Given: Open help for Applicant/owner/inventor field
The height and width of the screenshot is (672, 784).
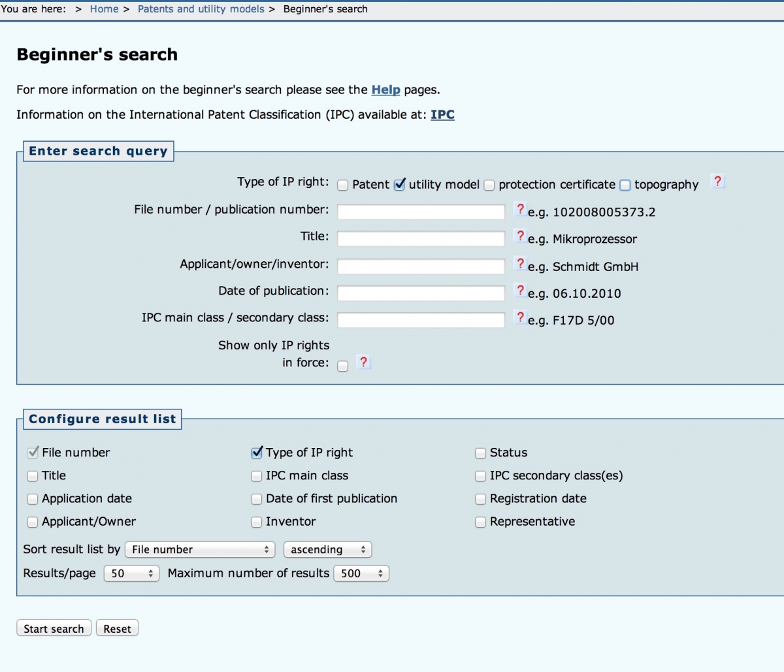Looking at the screenshot, I should coord(520,264).
